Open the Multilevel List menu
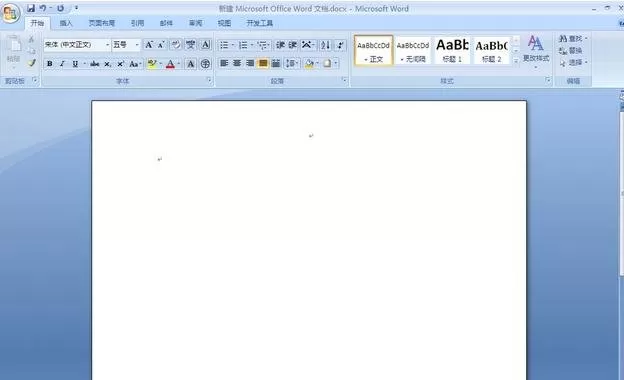 pos(262,45)
